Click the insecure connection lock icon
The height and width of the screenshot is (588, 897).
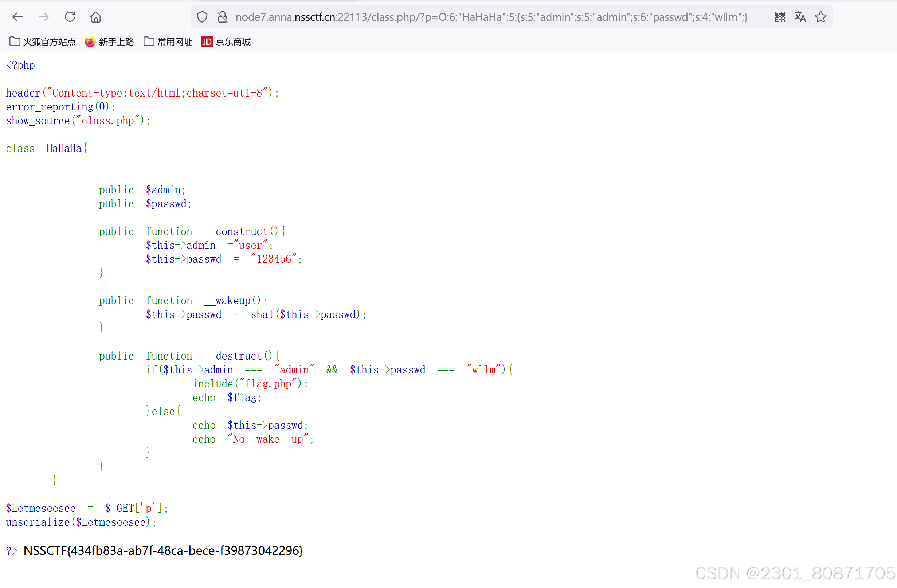(223, 17)
